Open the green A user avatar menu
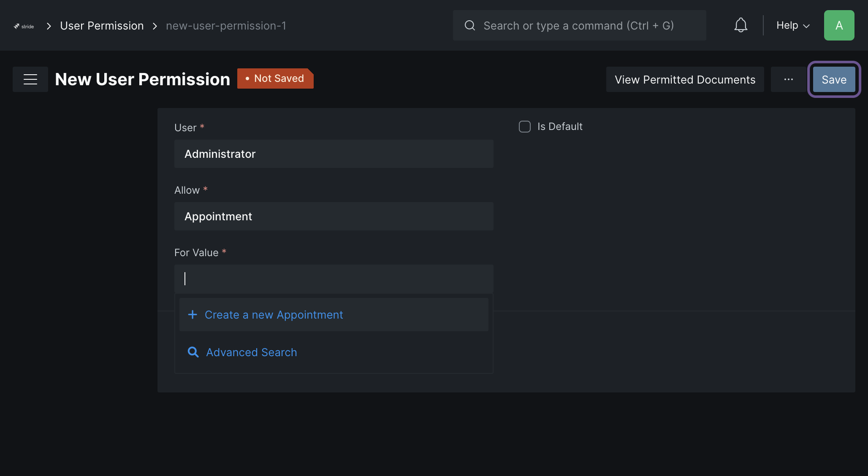 pyautogui.click(x=839, y=25)
